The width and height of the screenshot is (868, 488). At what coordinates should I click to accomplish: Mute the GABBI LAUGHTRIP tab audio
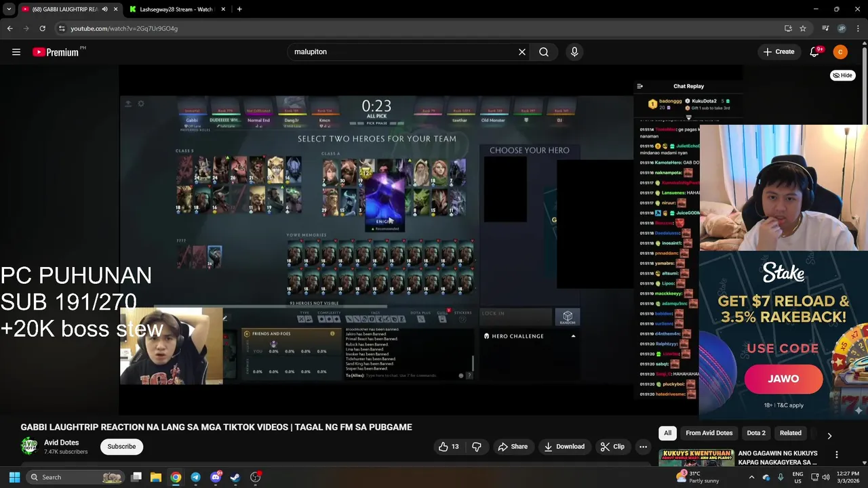[x=105, y=9]
